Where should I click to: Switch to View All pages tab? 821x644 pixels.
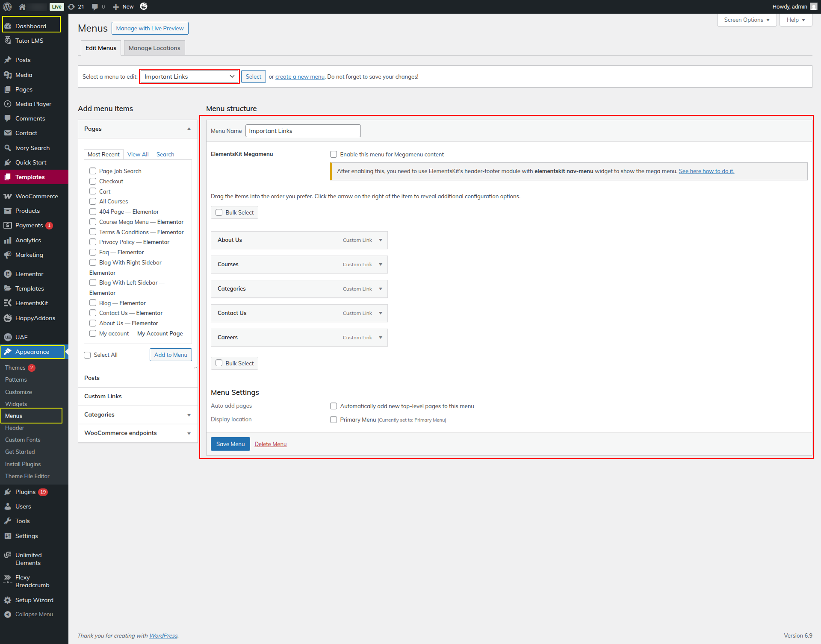tap(138, 154)
